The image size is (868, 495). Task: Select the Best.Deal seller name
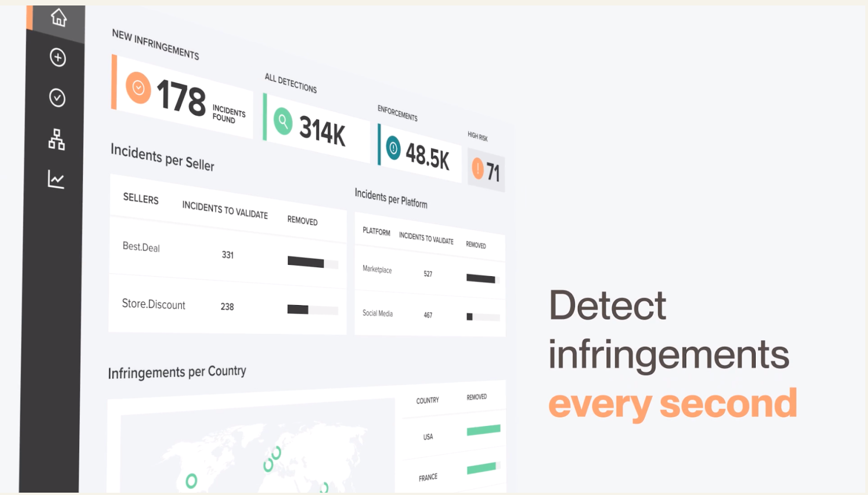point(141,247)
